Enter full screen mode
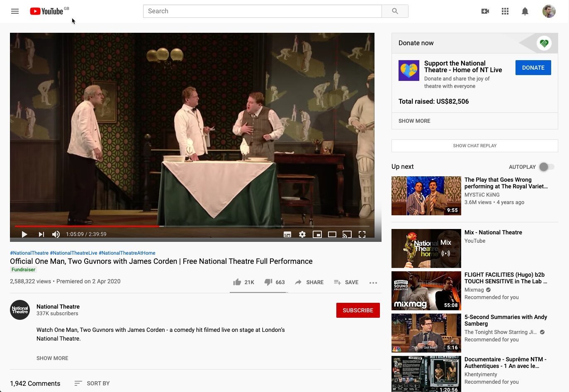The width and height of the screenshot is (569, 392). pyautogui.click(x=362, y=234)
